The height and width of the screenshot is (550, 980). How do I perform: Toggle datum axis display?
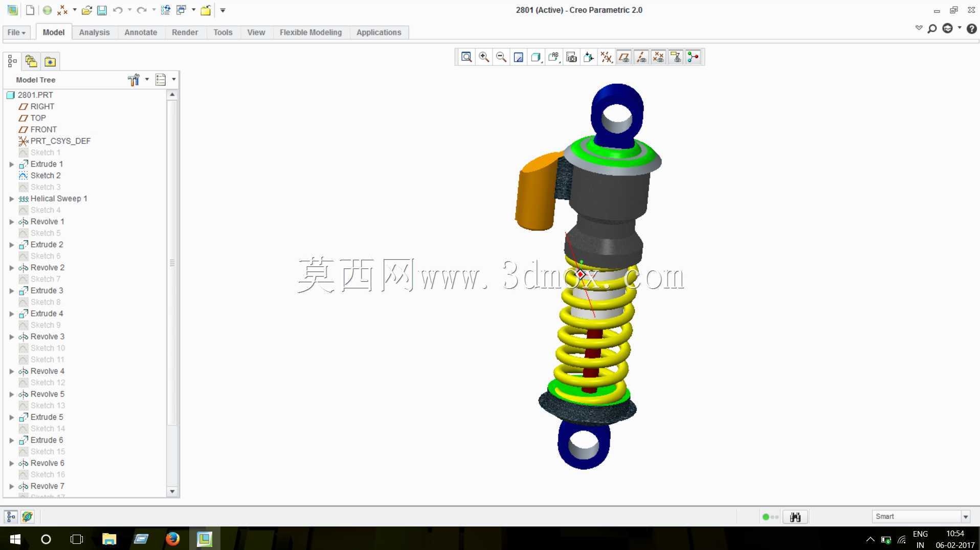641,57
